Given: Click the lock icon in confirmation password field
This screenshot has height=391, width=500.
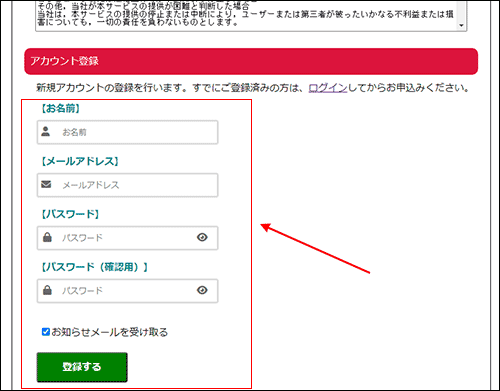Looking at the screenshot, I should [47, 290].
